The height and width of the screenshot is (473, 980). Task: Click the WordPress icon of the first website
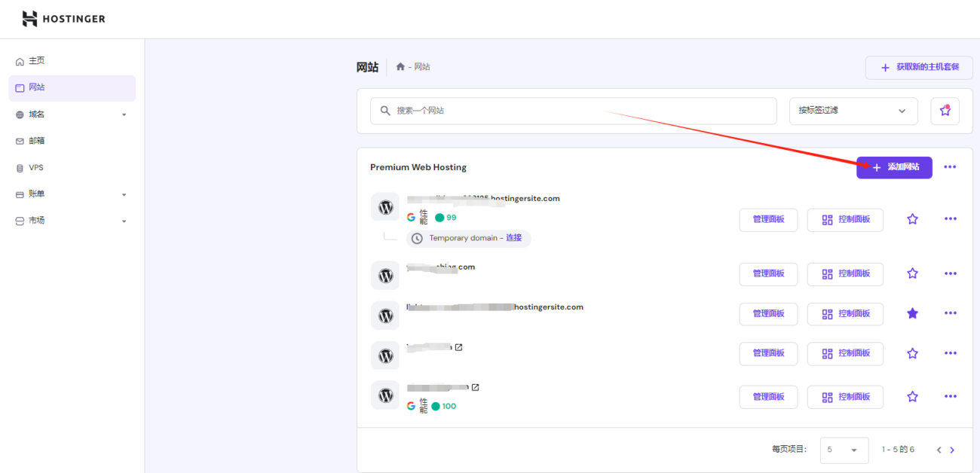point(385,207)
